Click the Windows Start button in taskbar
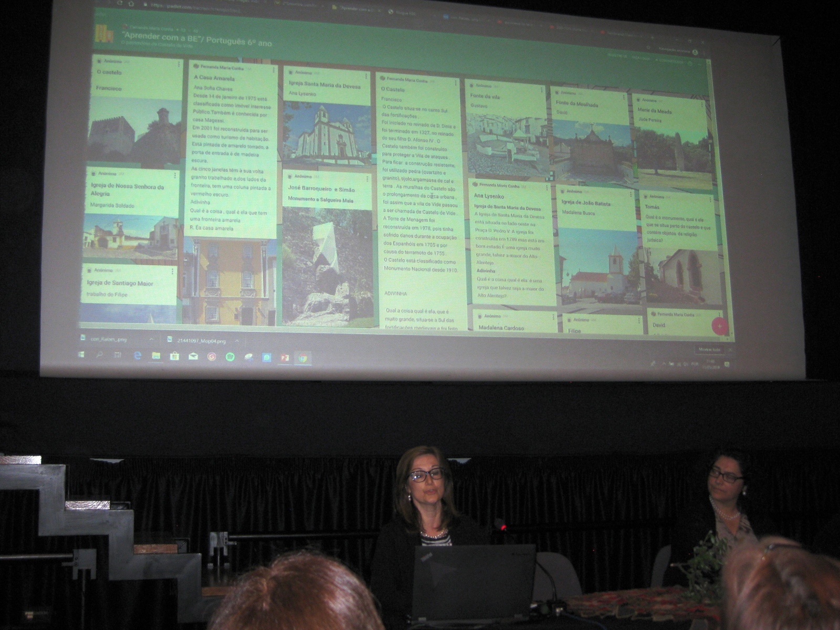Viewport: 840px width, 630px height. [81, 355]
